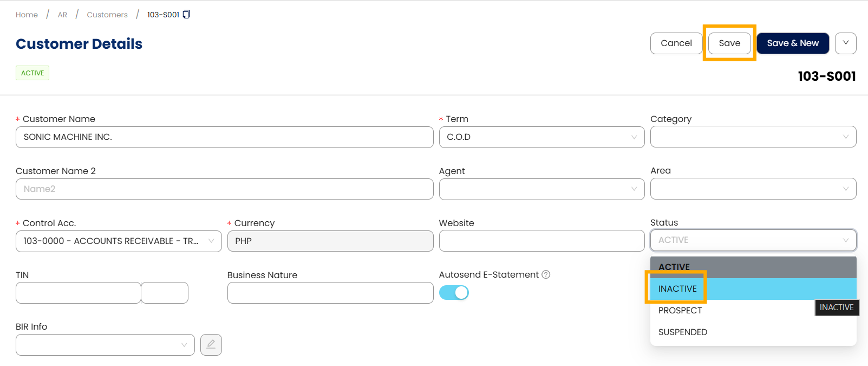The height and width of the screenshot is (366, 868).
Task: Open the BIR Info dropdown
Action: (105, 345)
